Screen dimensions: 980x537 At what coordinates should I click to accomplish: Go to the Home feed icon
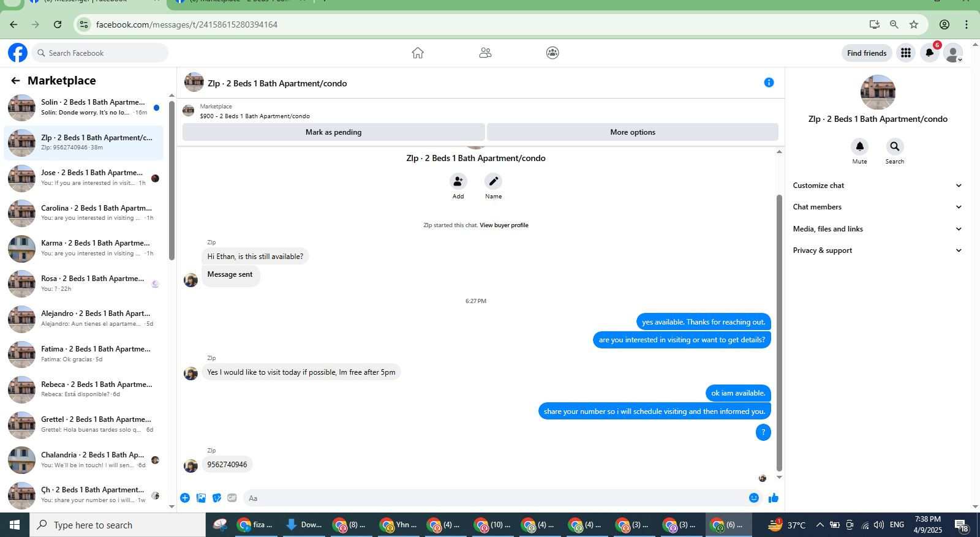point(418,53)
